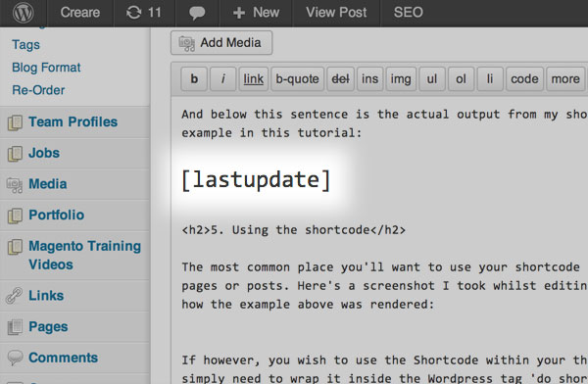Insert the more tag button
The width and height of the screenshot is (588, 384).
(x=565, y=79)
